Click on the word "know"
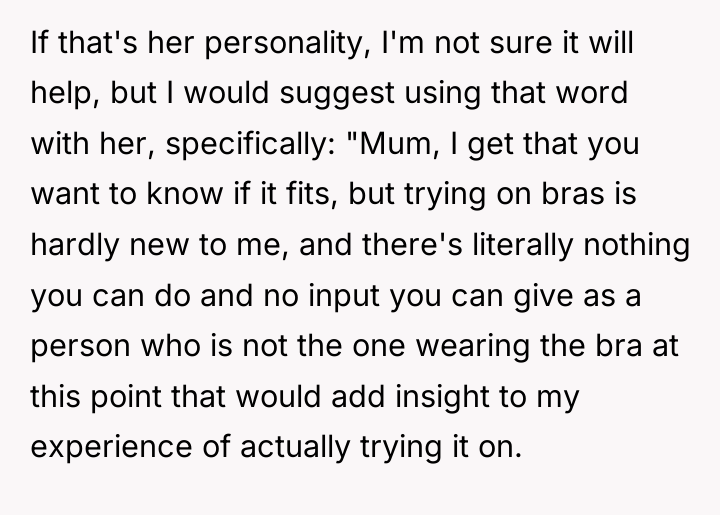The width and height of the screenshot is (720, 515). click(x=185, y=194)
